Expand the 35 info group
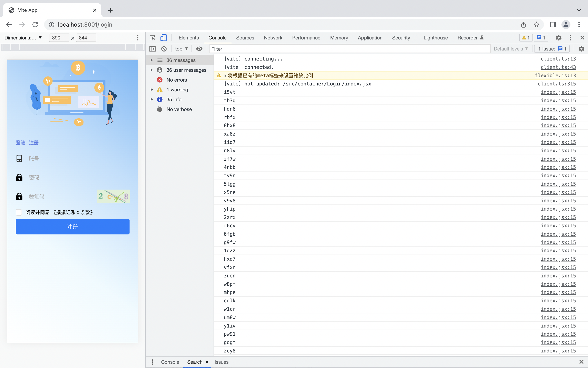 152,99
